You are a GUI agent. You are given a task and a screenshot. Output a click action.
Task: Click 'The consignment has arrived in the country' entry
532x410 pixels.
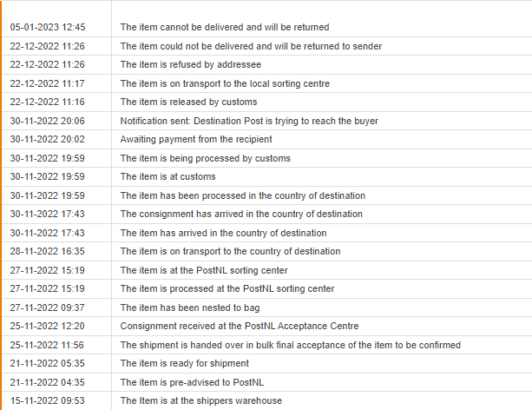[241, 214]
